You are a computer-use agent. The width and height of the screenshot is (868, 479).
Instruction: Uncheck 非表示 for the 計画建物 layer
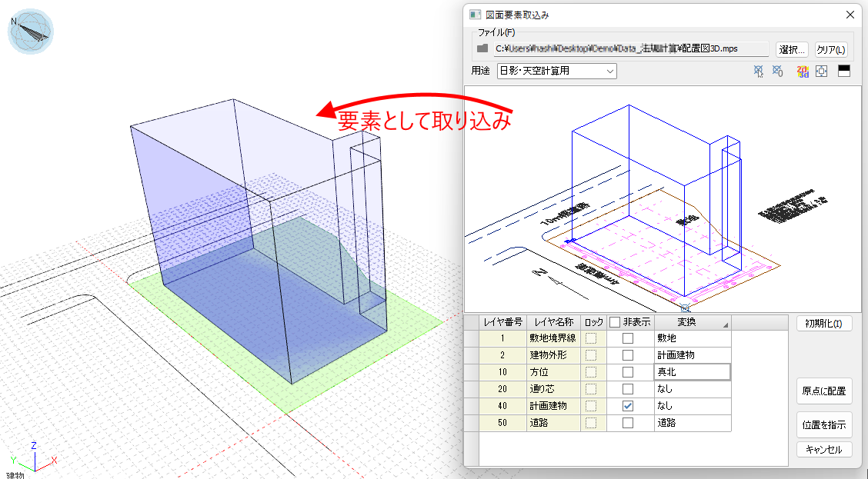tap(628, 405)
